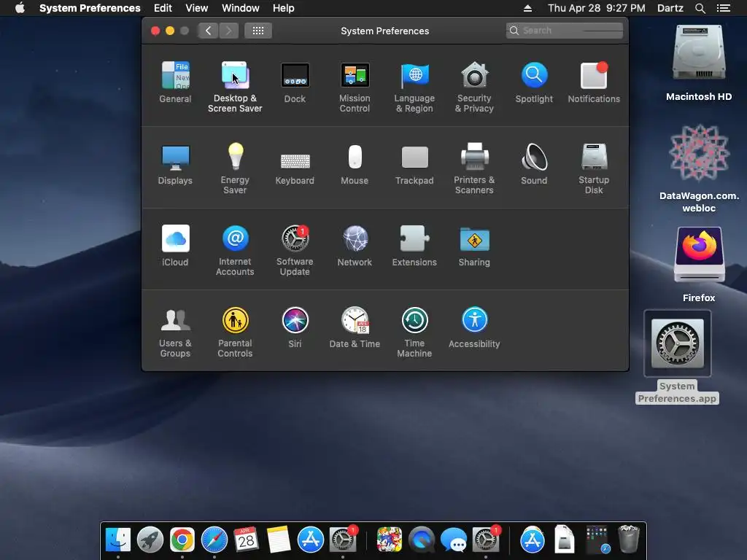Open the Edit menu
The width and height of the screenshot is (747, 560).
coord(163,8)
